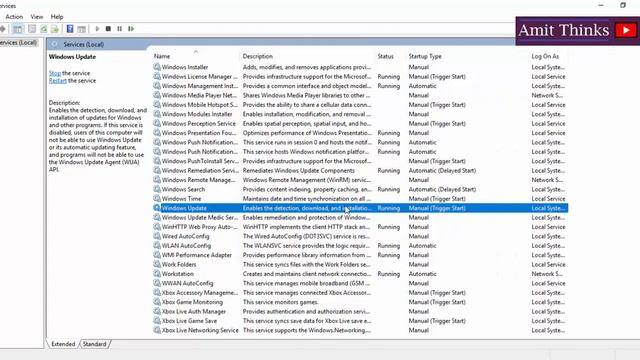Click the gear icon of Windows Update row
The height and width of the screenshot is (360, 640).
click(157, 208)
